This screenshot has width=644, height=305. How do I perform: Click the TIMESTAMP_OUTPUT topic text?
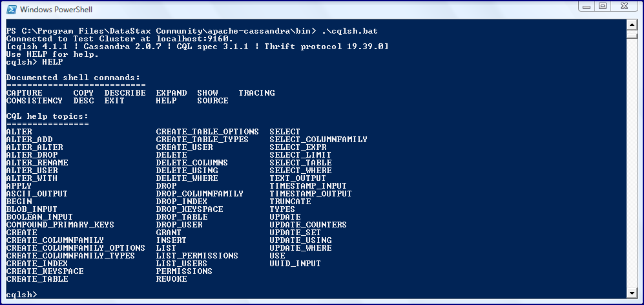311,194
